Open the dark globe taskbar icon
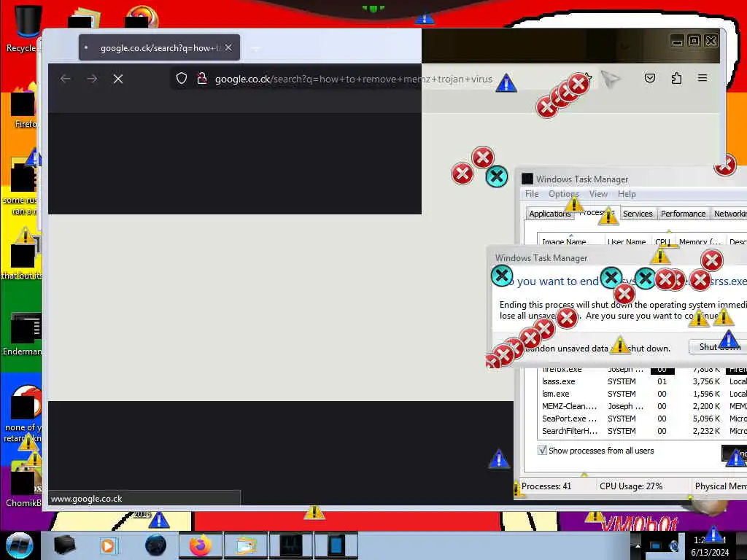747x560 pixels. click(x=156, y=545)
